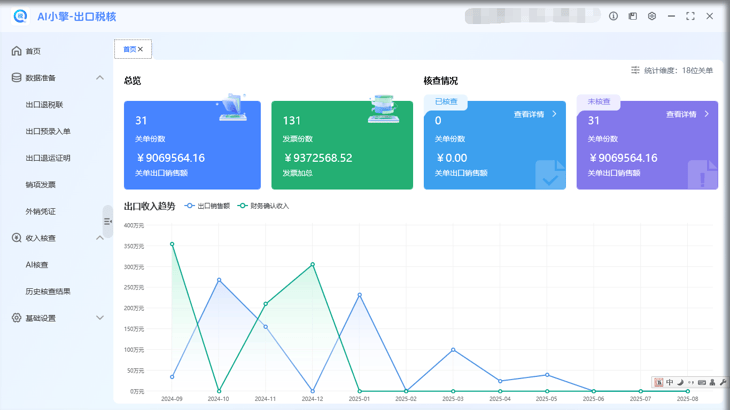Viewport: 731px width, 411px height.
Task: View details of 未核查 card
Action: point(687,114)
